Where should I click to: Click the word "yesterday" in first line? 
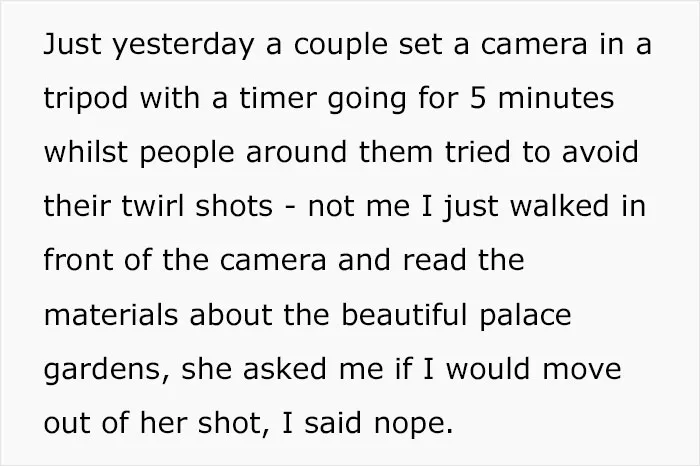183,46
